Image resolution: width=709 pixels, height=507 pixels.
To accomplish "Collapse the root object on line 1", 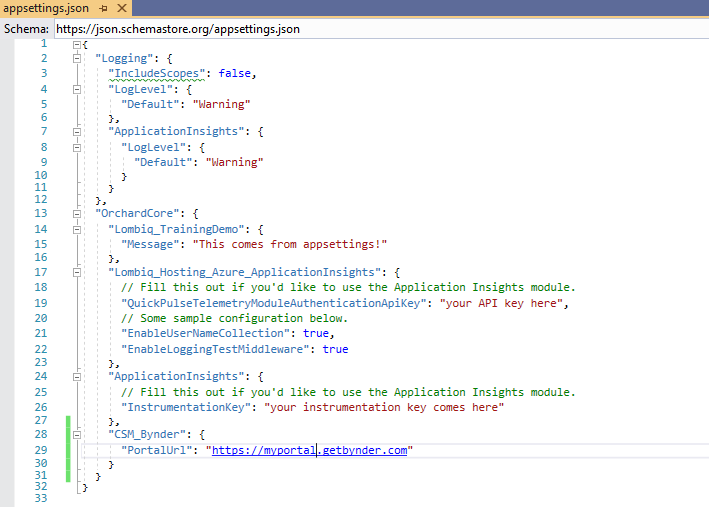I will click(77, 45).
